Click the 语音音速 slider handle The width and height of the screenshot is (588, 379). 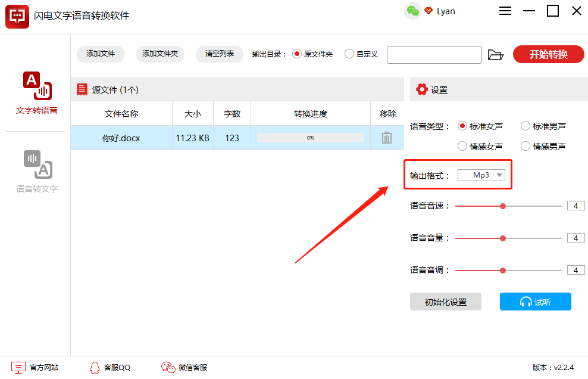[x=503, y=206]
